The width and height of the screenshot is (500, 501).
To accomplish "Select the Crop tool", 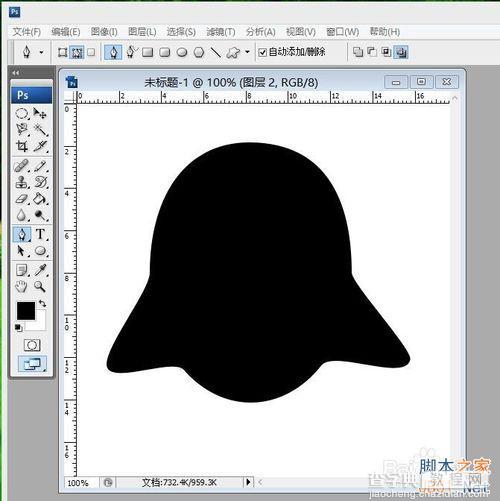I will tap(22, 146).
